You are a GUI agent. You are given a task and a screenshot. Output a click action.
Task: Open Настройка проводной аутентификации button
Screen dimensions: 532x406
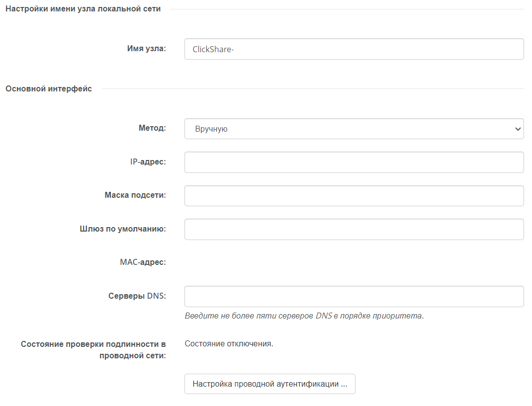pyautogui.click(x=270, y=384)
